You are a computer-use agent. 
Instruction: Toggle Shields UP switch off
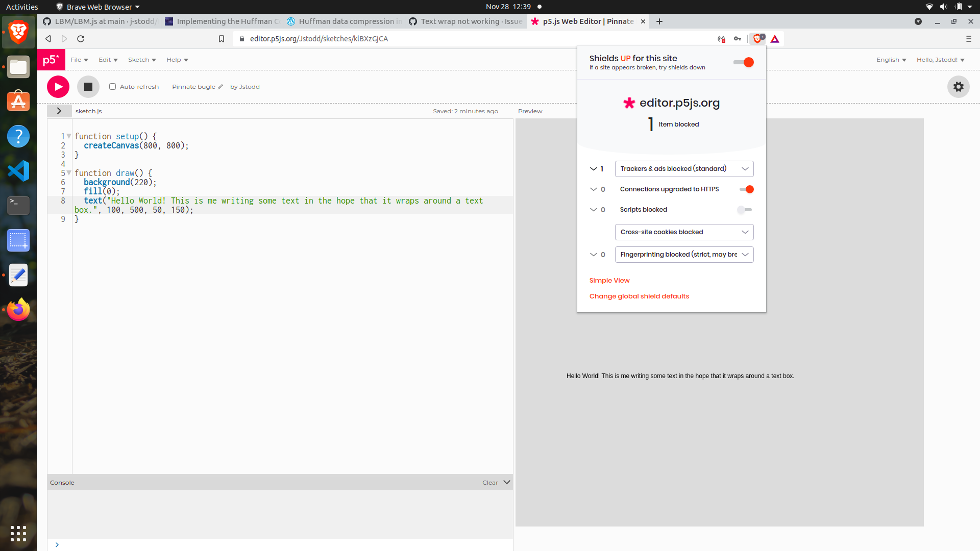[743, 62]
